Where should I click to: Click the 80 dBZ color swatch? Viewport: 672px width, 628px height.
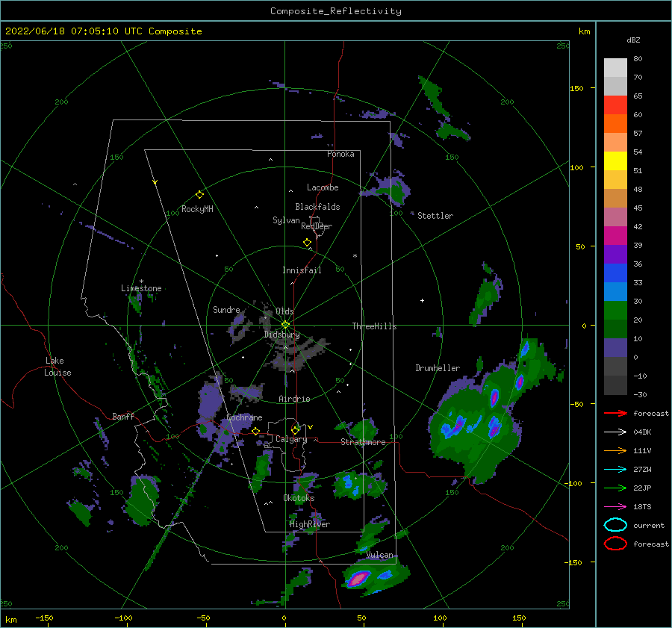tap(615, 67)
